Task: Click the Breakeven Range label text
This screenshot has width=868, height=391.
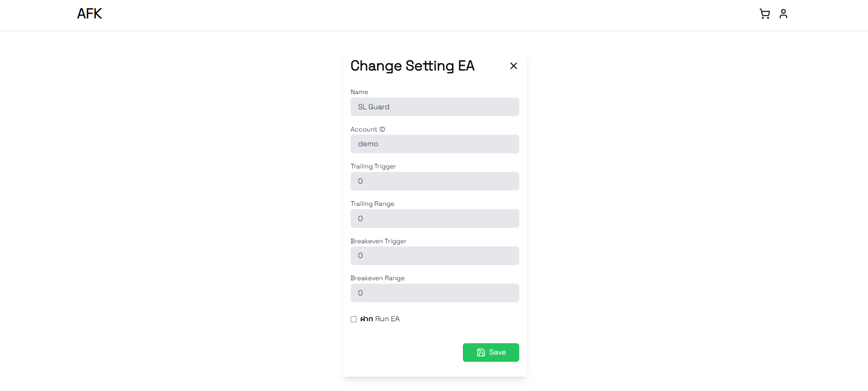Action: 377,278
